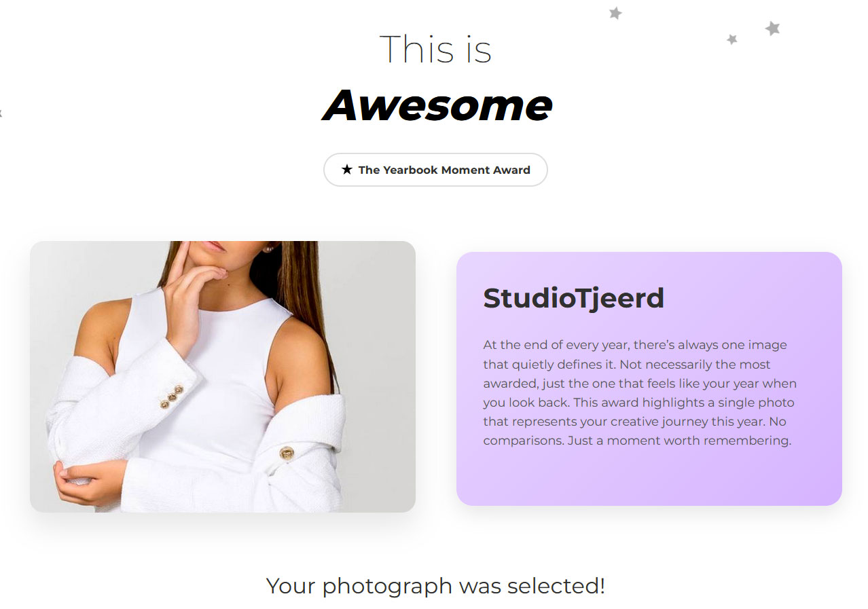Click the phrase 'At the end of every year'
The height and width of the screenshot is (609, 868).
(x=557, y=345)
